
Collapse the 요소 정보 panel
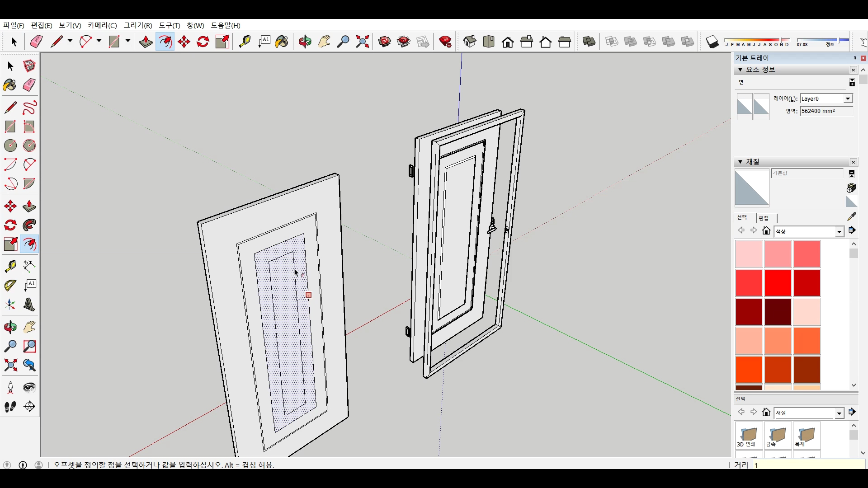pyautogui.click(x=740, y=70)
